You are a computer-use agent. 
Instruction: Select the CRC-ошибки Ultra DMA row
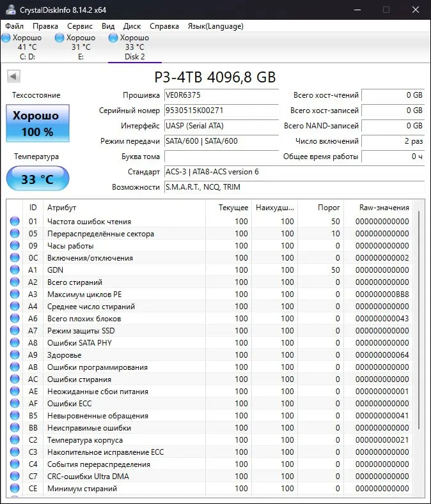pos(209,476)
